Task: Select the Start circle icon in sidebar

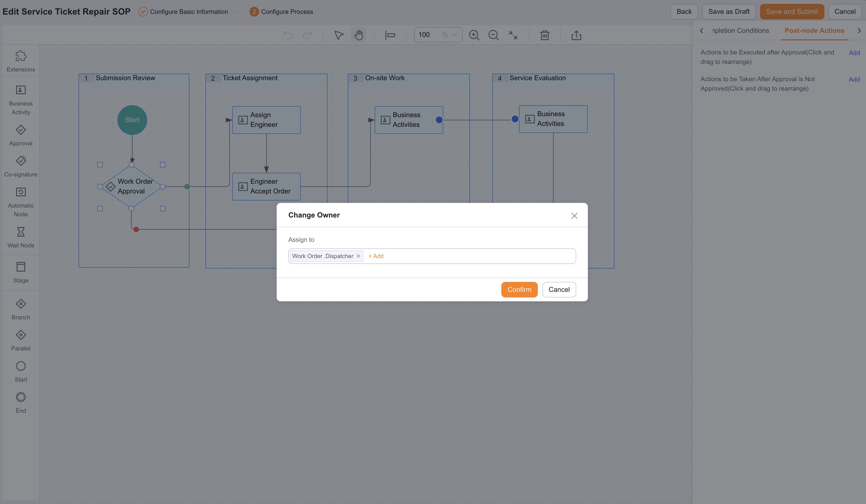Action: [21, 366]
